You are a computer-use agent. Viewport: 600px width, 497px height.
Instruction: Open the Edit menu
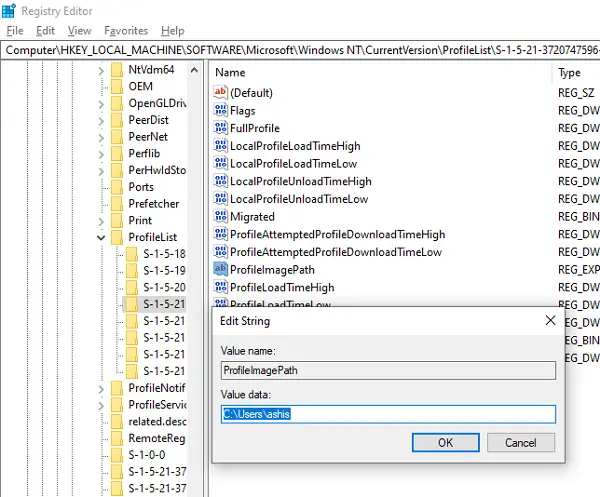point(46,31)
